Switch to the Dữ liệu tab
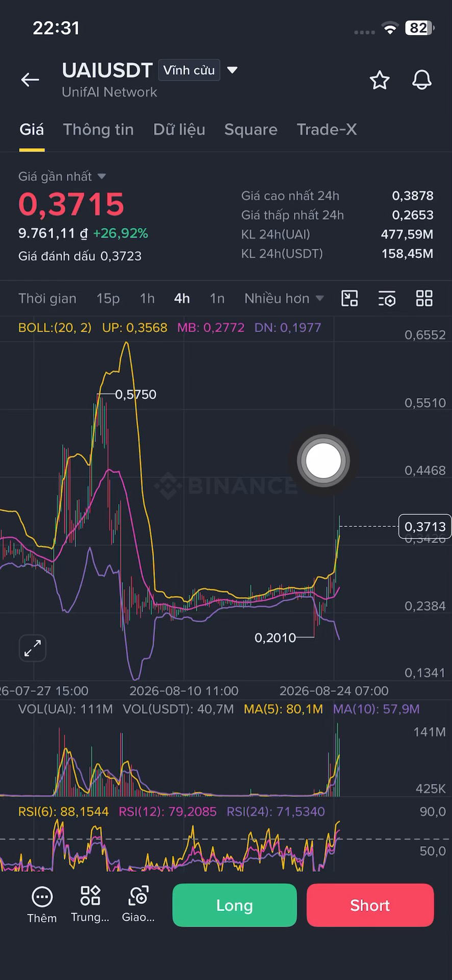 point(179,130)
